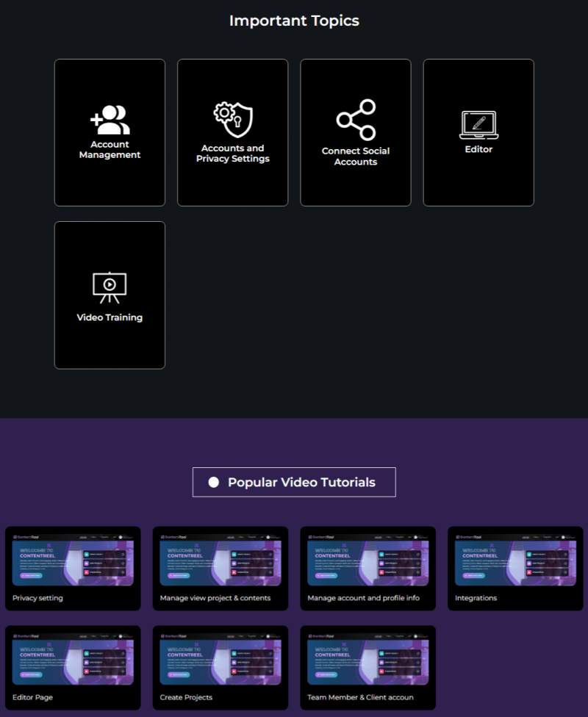Open the Account Management topic card
This screenshot has width=588, height=717.
[109, 132]
